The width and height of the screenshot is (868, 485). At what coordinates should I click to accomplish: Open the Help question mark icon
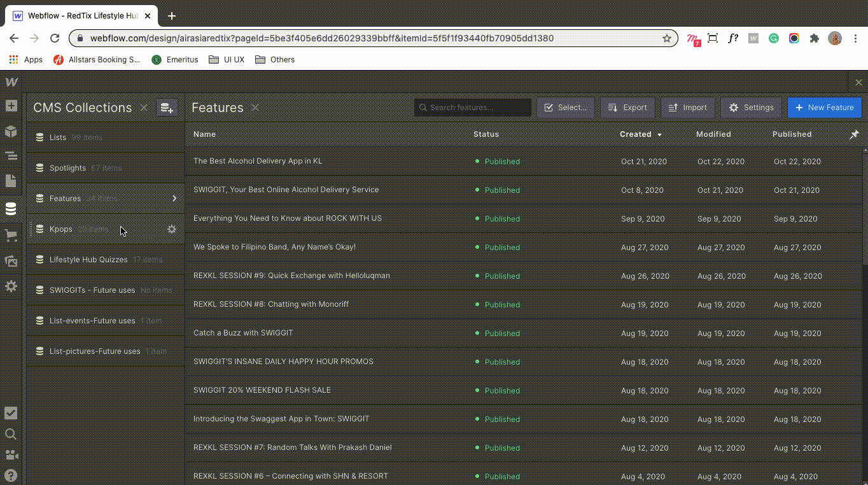pyautogui.click(x=11, y=475)
